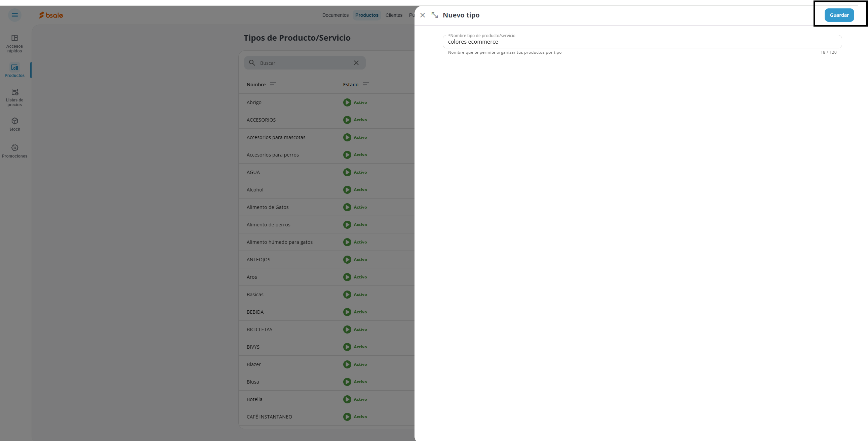Open the Promociones section icon

(14, 148)
